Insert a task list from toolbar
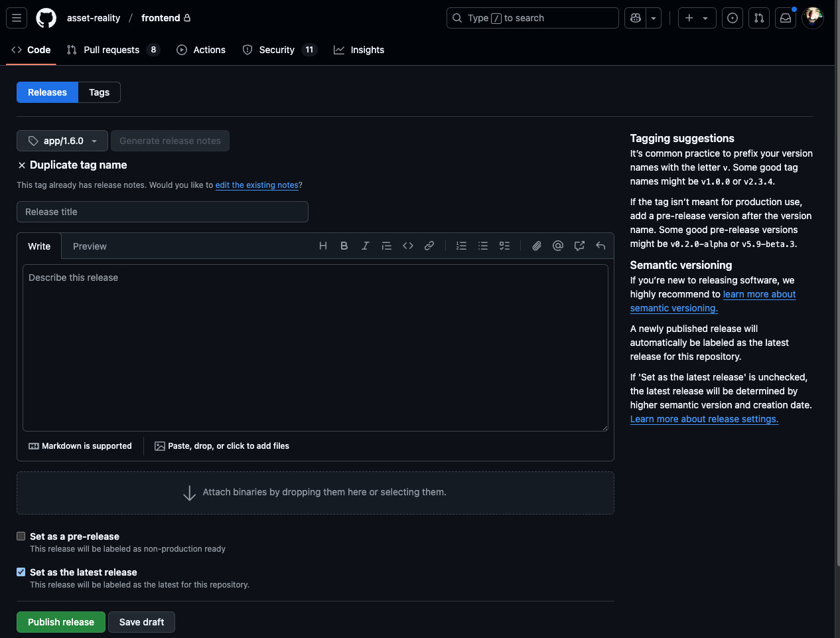 (x=504, y=246)
